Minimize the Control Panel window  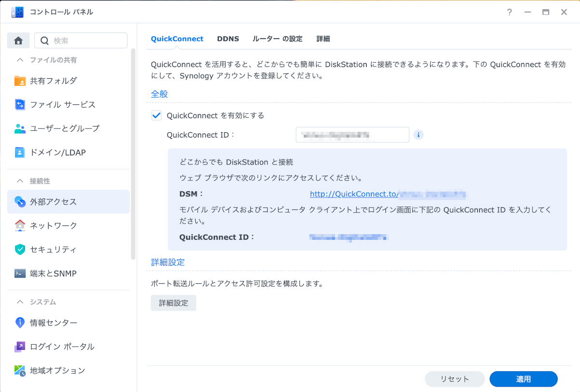[x=528, y=12]
